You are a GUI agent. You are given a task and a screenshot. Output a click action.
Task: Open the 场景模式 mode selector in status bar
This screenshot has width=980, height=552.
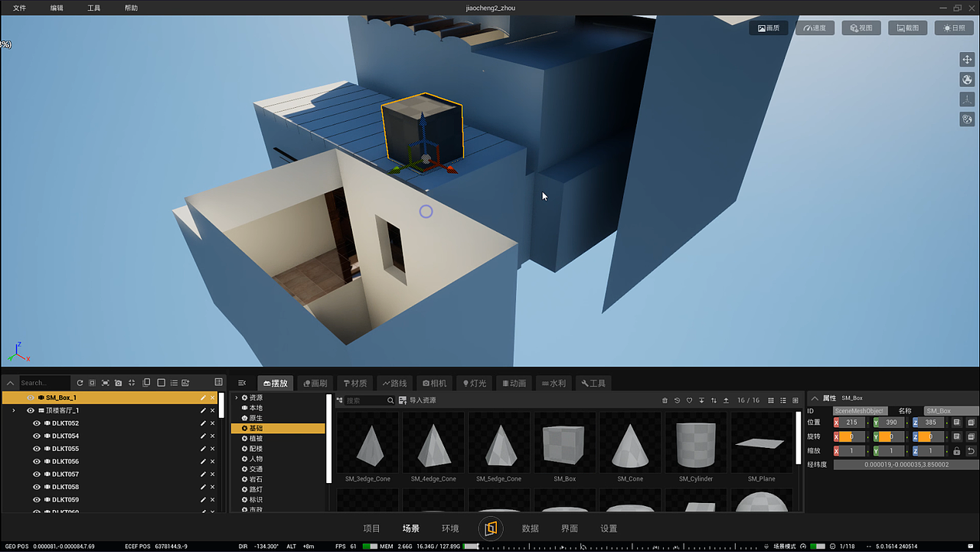click(x=785, y=546)
